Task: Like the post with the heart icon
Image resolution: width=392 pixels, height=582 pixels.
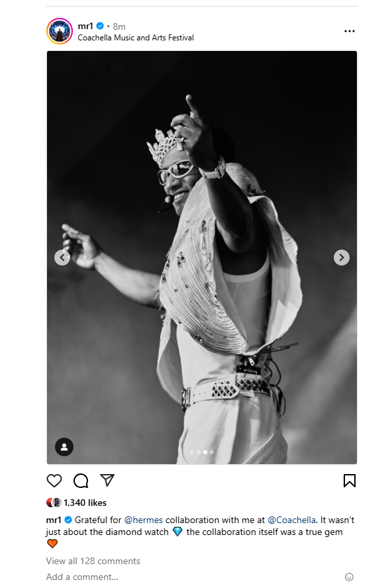Action: coord(54,481)
